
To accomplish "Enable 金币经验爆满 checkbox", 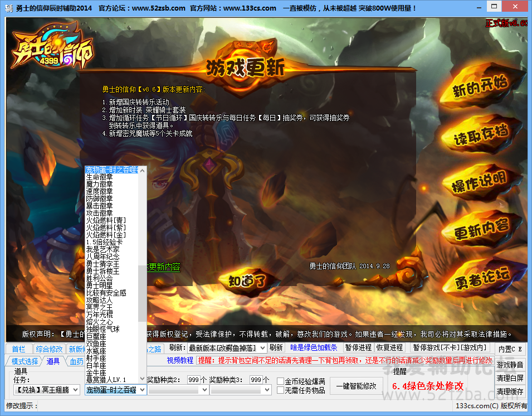I will [x=280, y=381].
